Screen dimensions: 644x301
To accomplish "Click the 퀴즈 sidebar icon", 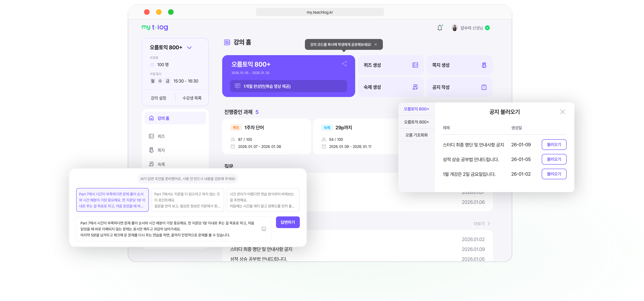I will coord(151,136).
